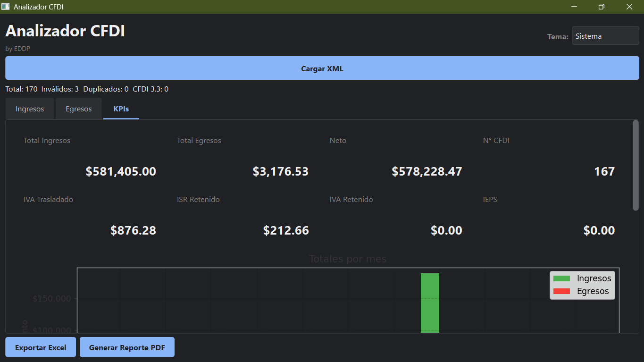Click the ISR Retenido value $212.66

(286, 230)
